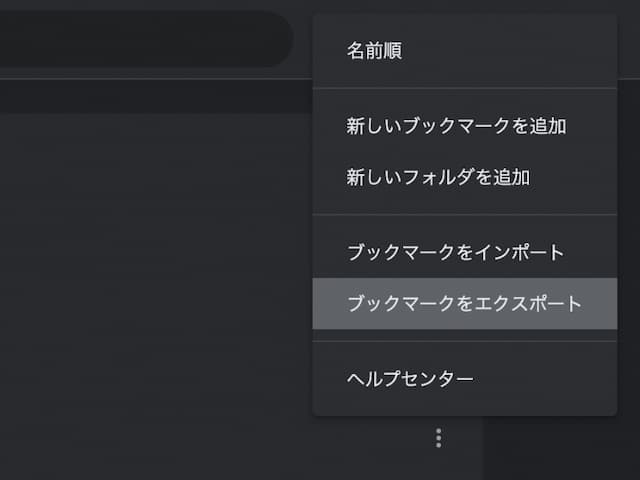
Task: Choose the highlighted ブックマークをエクスポート item
Action: pyautogui.click(x=464, y=304)
